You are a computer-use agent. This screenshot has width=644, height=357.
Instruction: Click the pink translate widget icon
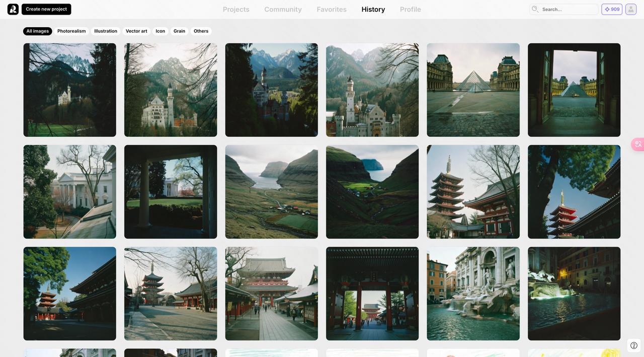pyautogui.click(x=638, y=144)
